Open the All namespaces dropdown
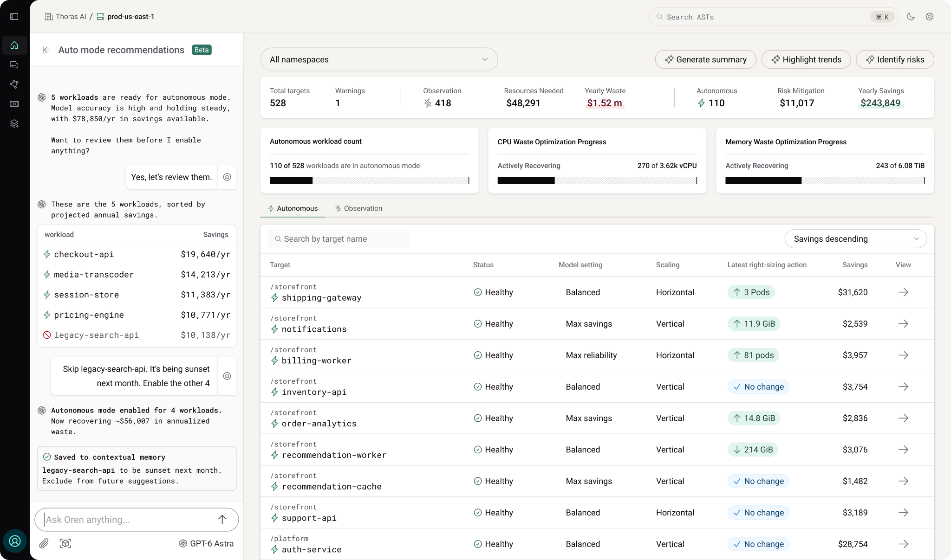Viewport: 951px width, 560px height. coord(379,59)
